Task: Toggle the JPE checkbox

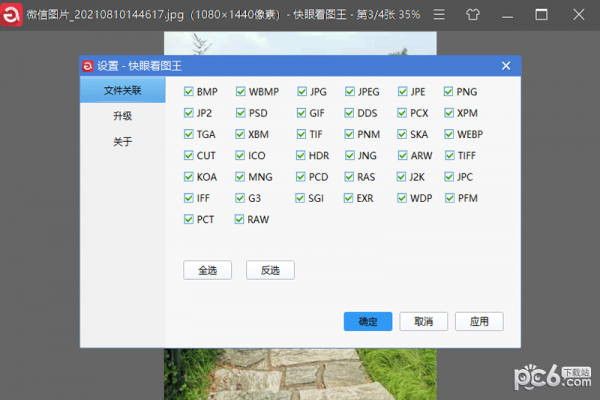Action: (402, 91)
